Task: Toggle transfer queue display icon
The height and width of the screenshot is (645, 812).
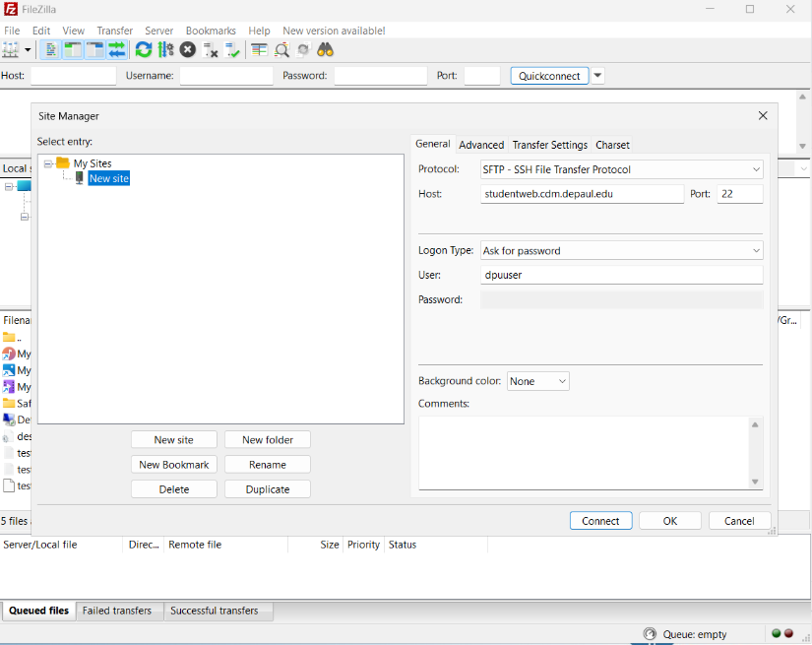Action: coord(117,49)
